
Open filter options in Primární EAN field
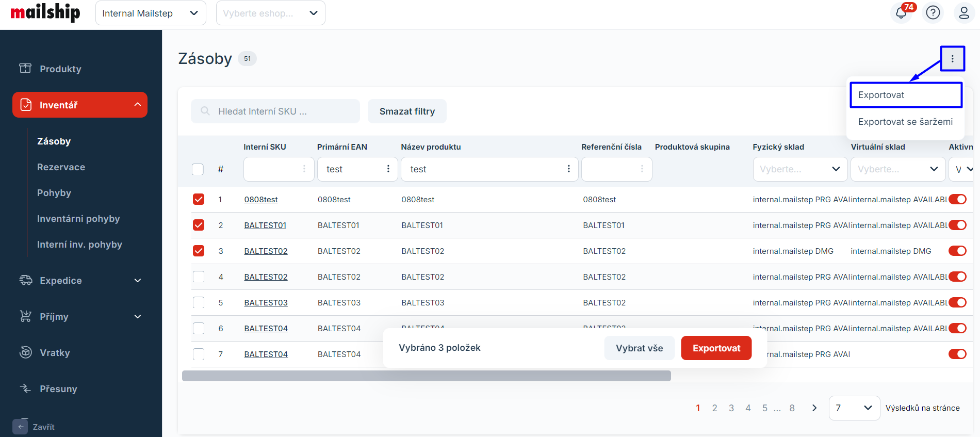pos(388,169)
